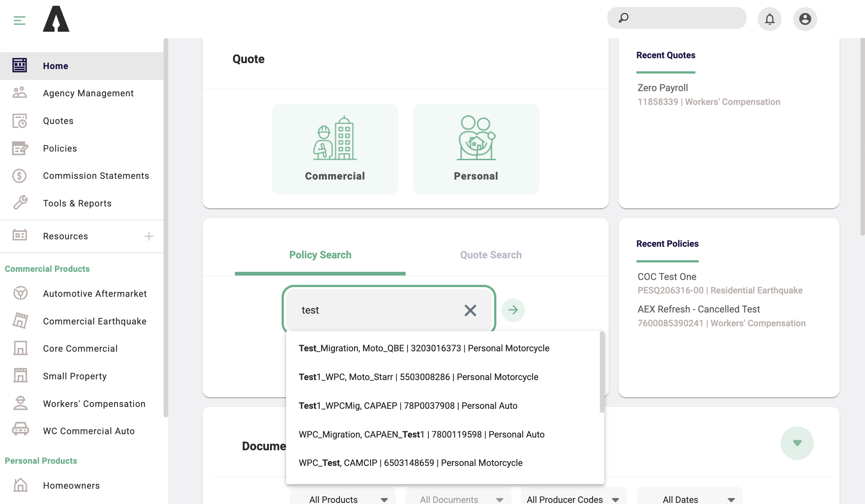Image resolution: width=865 pixels, height=504 pixels.
Task: Start a Personal quote
Action: point(476,149)
